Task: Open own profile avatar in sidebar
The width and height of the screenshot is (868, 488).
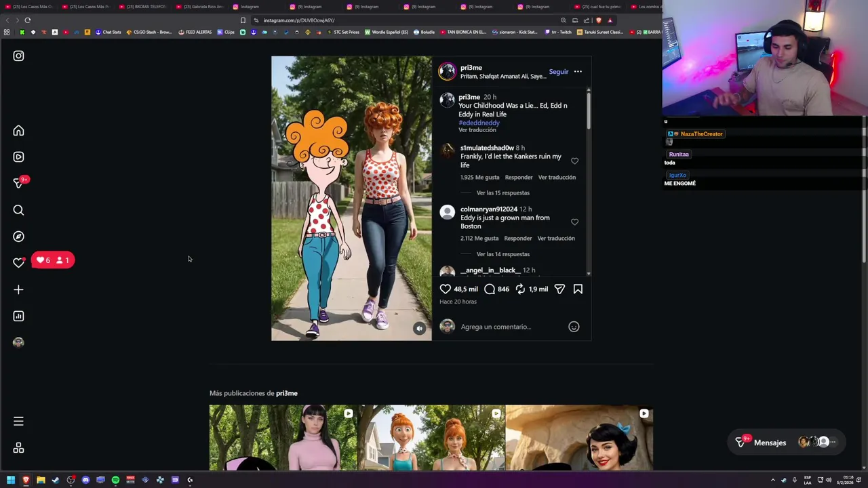Action: click(18, 342)
